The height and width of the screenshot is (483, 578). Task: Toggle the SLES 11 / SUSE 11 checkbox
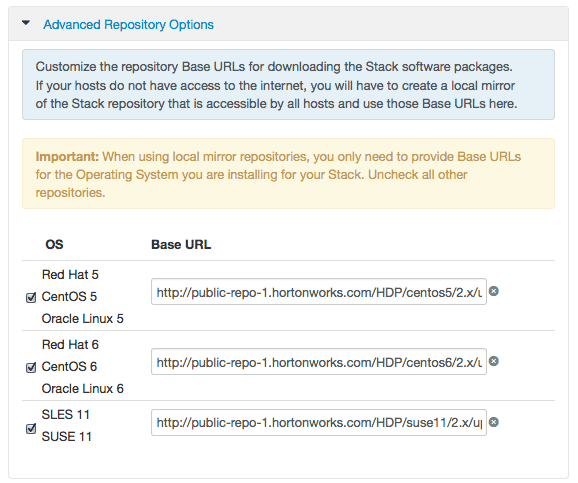click(31, 428)
